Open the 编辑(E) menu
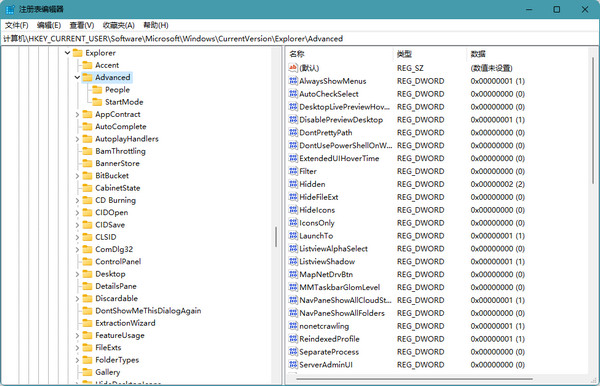This screenshot has width=600, height=386. (x=49, y=25)
